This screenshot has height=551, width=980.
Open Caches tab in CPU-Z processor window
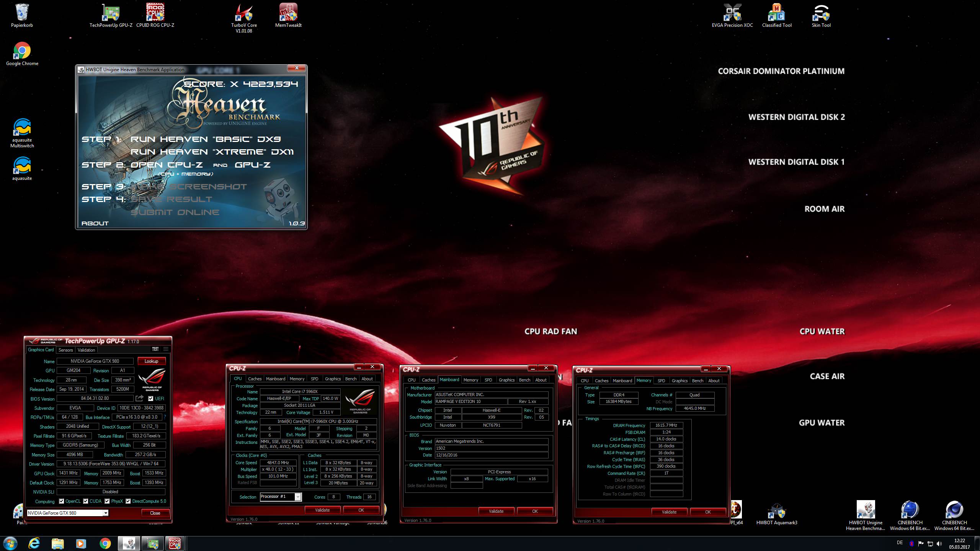(x=255, y=379)
